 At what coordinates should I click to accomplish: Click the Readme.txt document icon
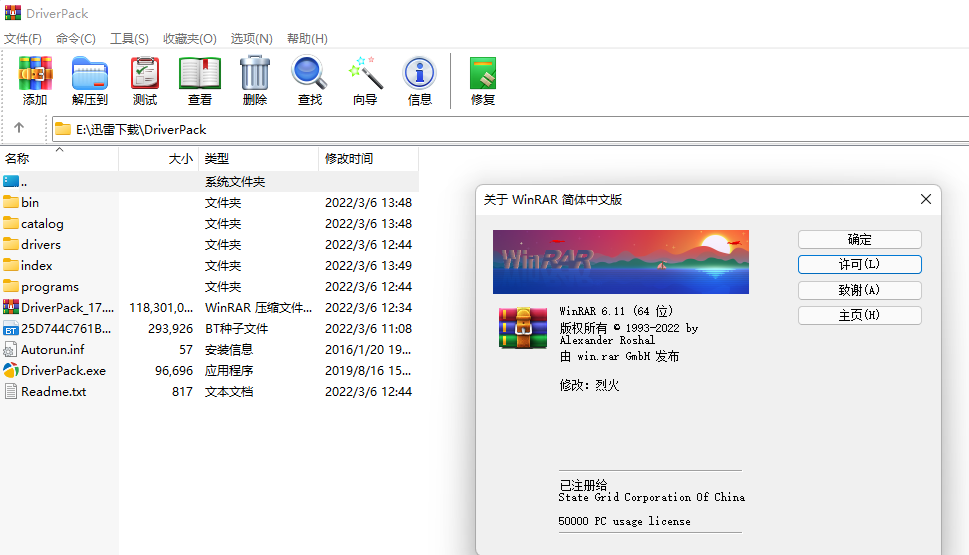point(11,391)
